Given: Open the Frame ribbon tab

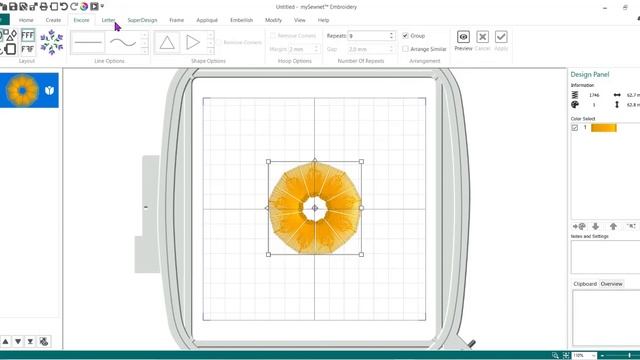Looking at the screenshot, I should pyautogui.click(x=176, y=20).
